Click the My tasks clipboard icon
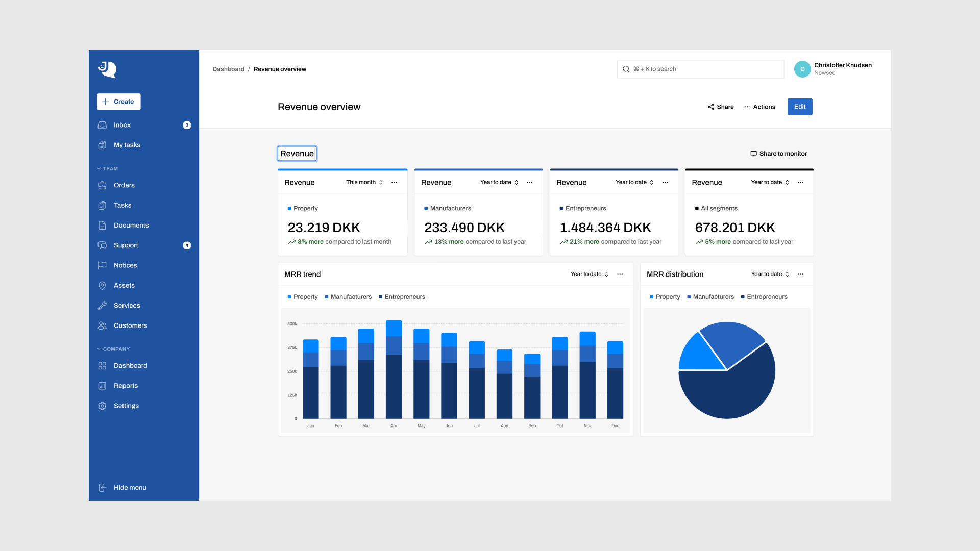 [x=102, y=145]
